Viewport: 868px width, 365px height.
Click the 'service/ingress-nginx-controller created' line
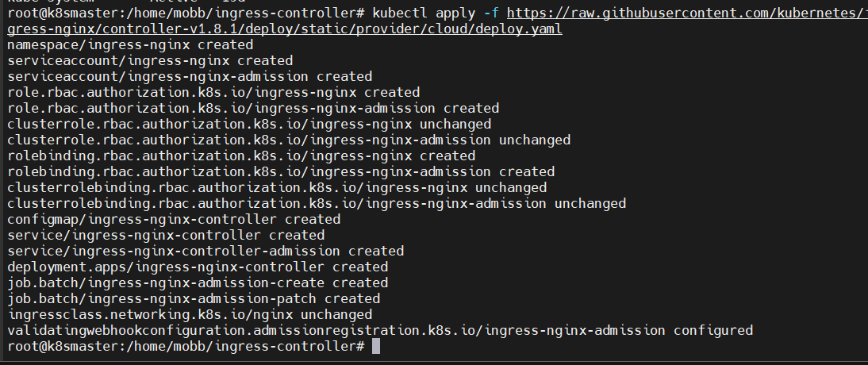coord(166,235)
